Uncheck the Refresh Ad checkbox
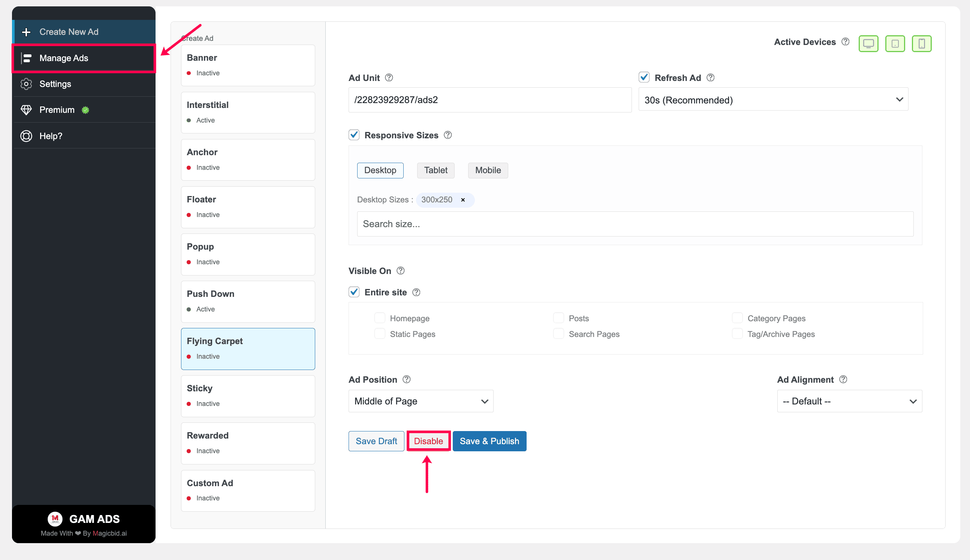This screenshot has width=970, height=560. coord(644,77)
